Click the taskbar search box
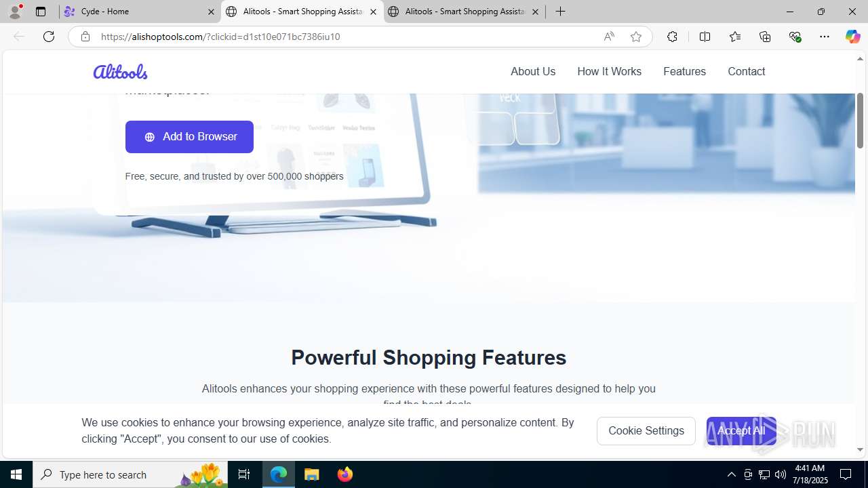This screenshot has height=488, width=868. [x=130, y=474]
